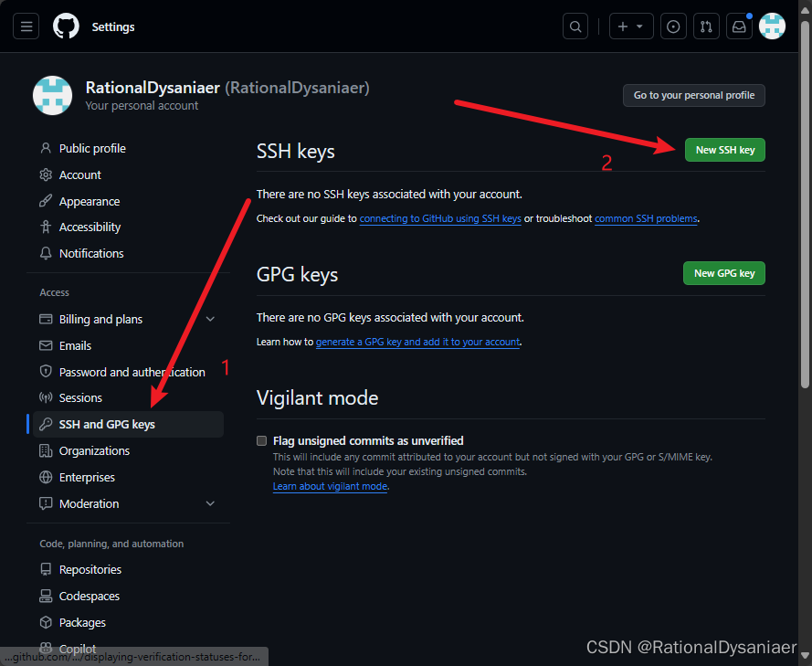
Task: Open Account settings page
Action: point(129,175)
